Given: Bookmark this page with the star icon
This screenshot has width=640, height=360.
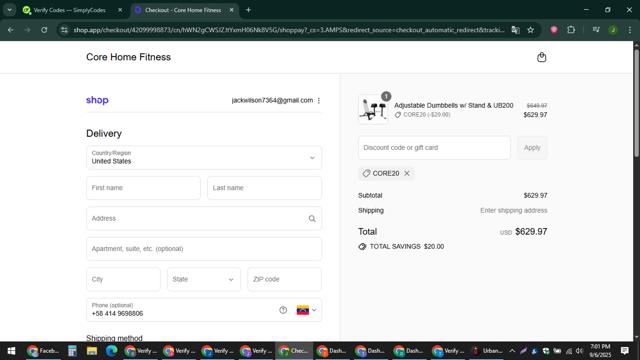Looking at the screenshot, I should (530, 30).
